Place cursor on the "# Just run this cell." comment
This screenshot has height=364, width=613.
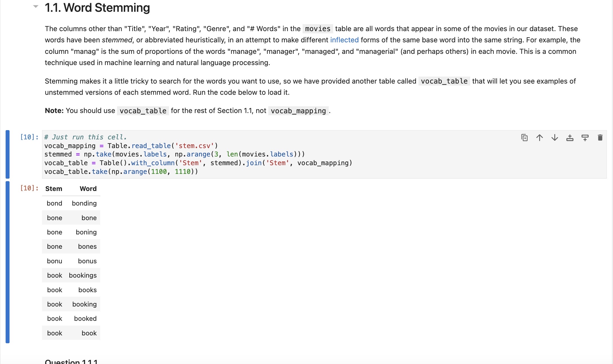click(85, 137)
